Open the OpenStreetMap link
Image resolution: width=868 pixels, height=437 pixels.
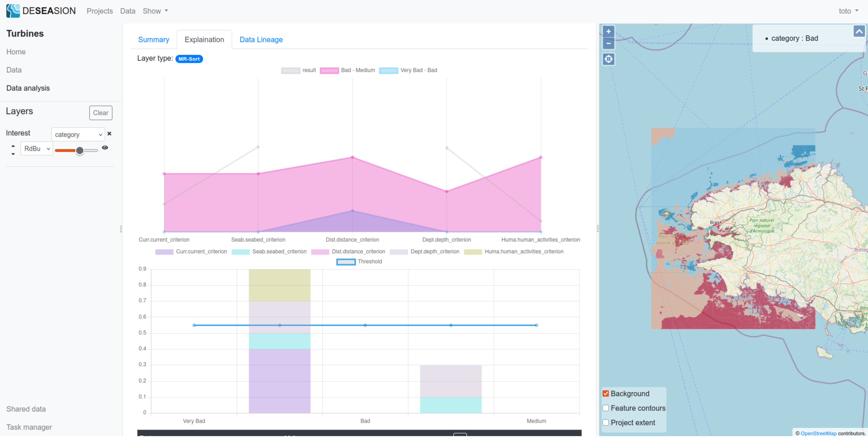click(818, 433)
